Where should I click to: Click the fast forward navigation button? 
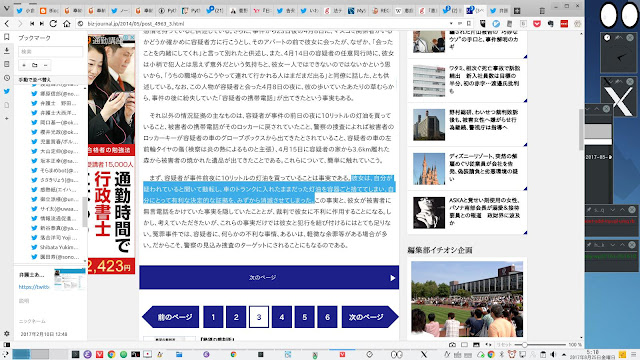coord(42,24)
